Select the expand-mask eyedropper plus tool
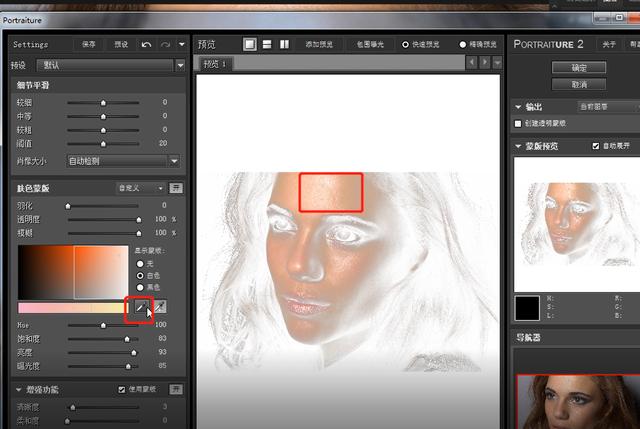The image size is (640, 429). tap(160, 307)
